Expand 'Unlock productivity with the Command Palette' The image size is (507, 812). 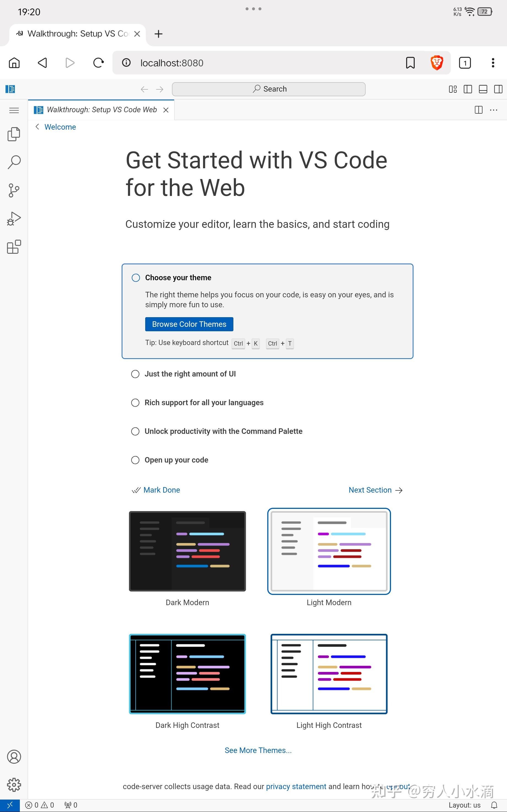(223, 431)
